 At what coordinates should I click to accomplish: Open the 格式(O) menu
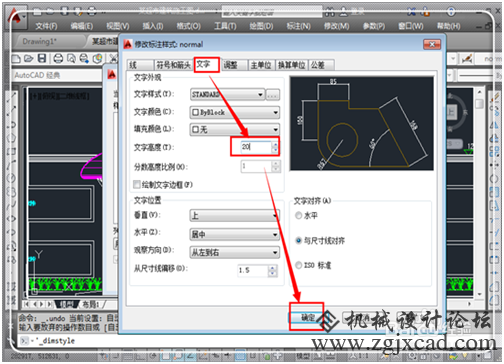pyautogui.click(x=189, y=26)
